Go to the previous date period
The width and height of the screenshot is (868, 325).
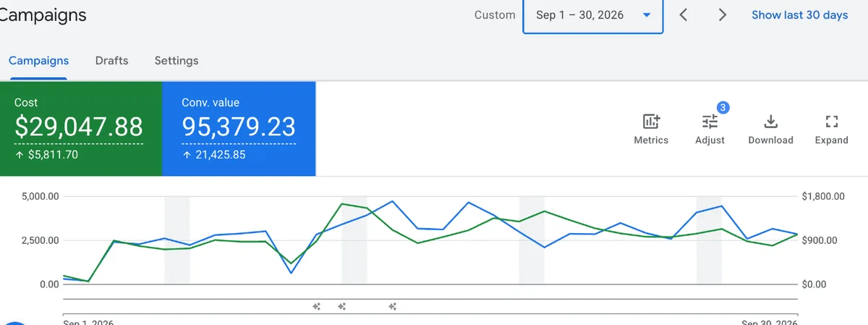click(x=684, y=15)
